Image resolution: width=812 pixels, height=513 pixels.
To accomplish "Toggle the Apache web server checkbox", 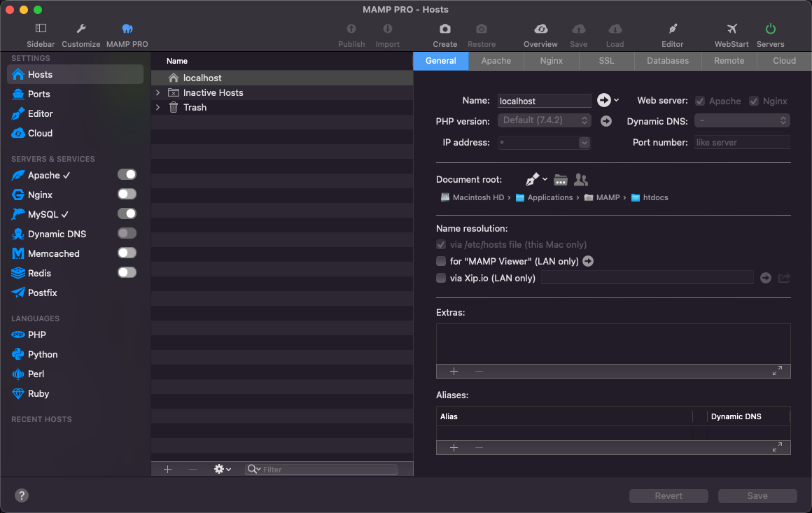I will click(700, 101).
